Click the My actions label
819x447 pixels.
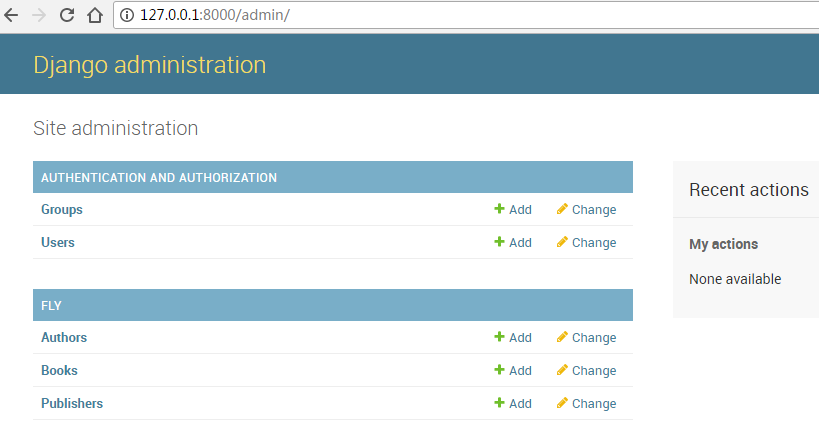[723, 244]
